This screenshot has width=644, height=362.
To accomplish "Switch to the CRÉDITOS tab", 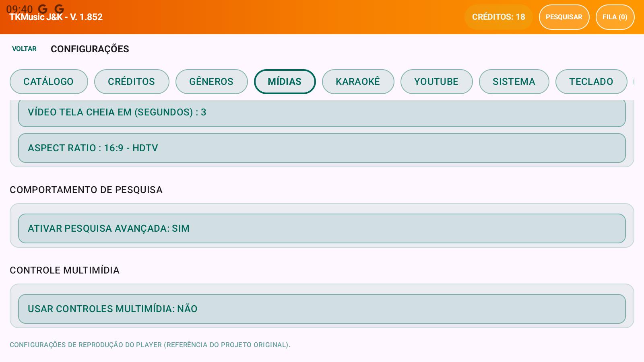I will pyautogui.click(x=132, y=82).
